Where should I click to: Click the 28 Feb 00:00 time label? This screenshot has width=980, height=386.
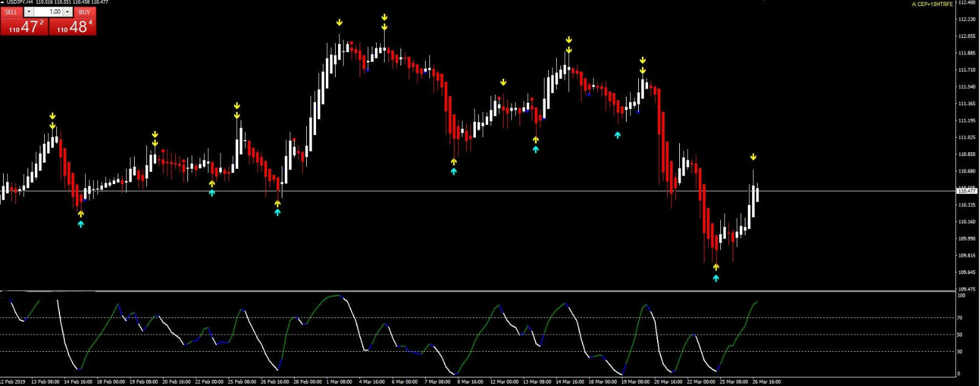[x=307, y=382]
